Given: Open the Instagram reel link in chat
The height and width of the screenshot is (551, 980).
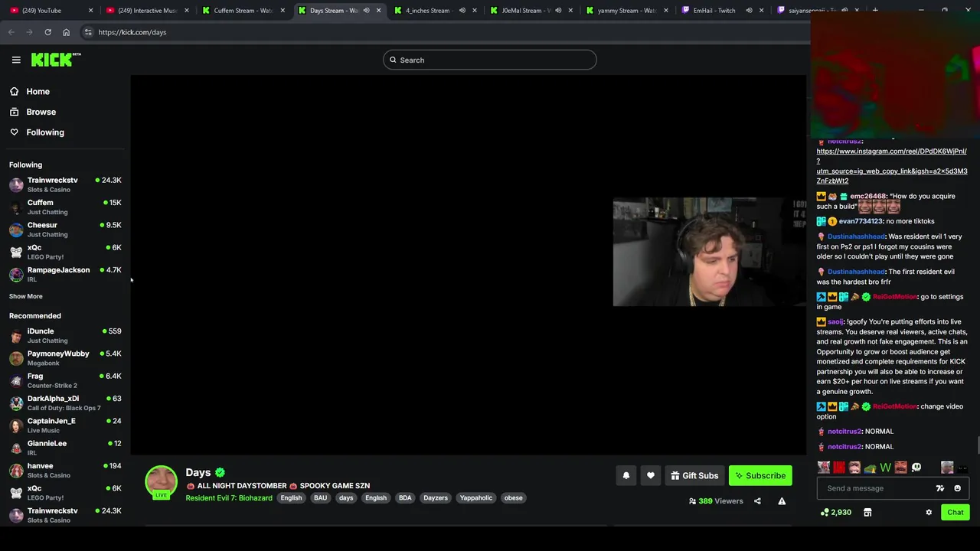Looking at the screenshot, I should tap(892, 166).
